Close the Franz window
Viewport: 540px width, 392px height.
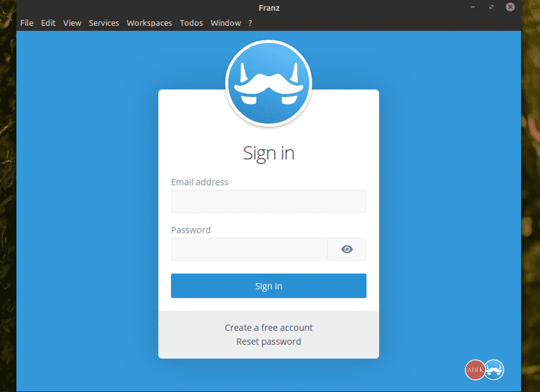tap(510, 7)
